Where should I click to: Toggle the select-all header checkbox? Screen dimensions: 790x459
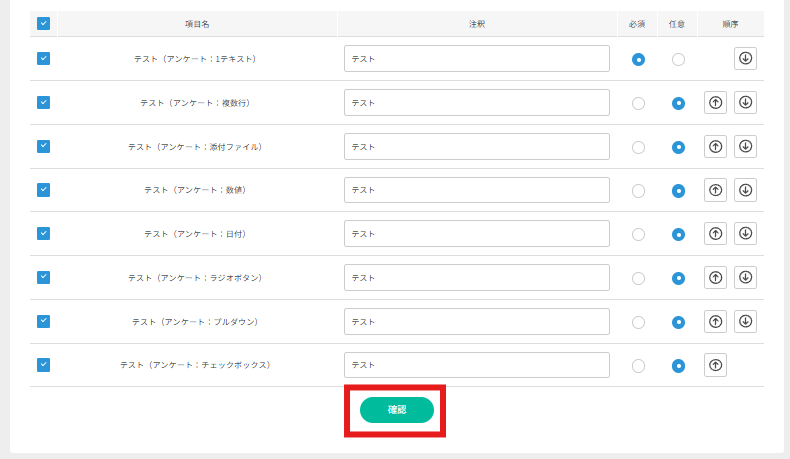tap(43, 24)
